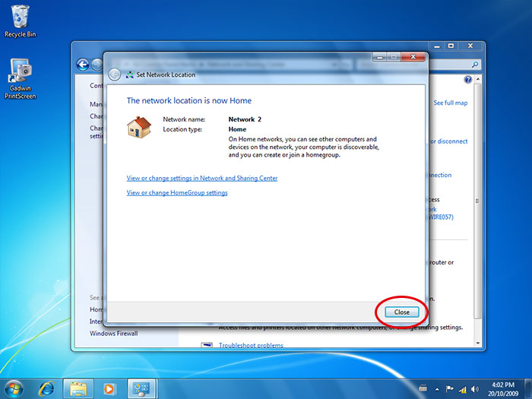Close the Control Panel background window

470,46
